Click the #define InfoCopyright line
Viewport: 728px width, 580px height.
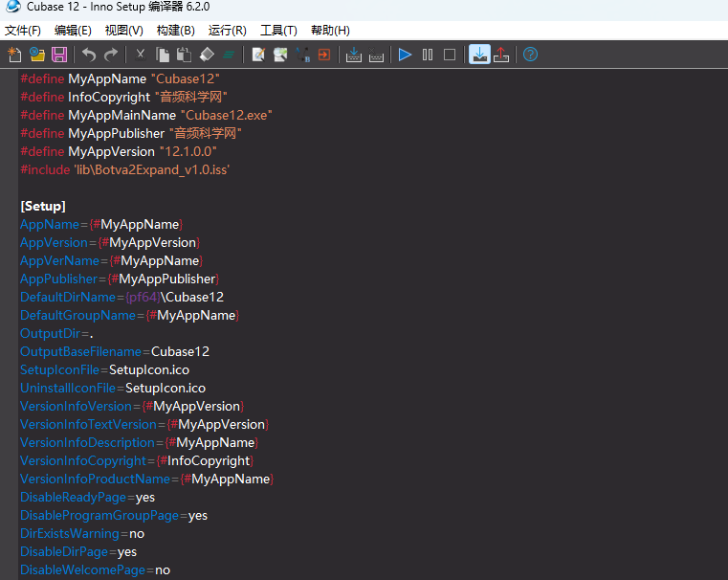click(123, 97)
